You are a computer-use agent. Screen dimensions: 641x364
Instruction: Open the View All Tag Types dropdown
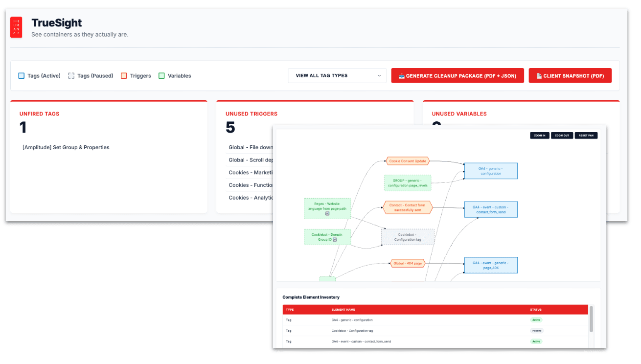coord(337,76)
